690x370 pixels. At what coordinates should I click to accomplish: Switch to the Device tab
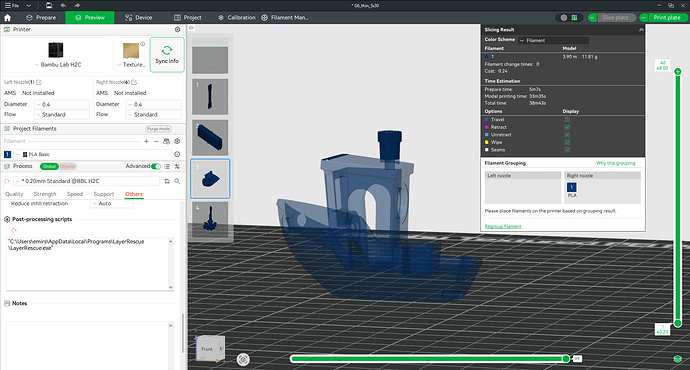click(x=139, y=18)
